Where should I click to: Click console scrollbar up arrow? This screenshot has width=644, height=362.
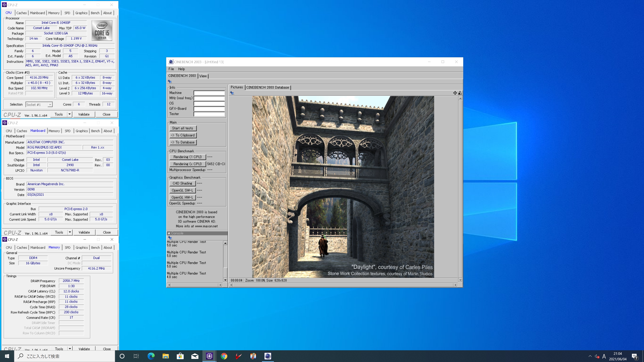click(225, 243)
